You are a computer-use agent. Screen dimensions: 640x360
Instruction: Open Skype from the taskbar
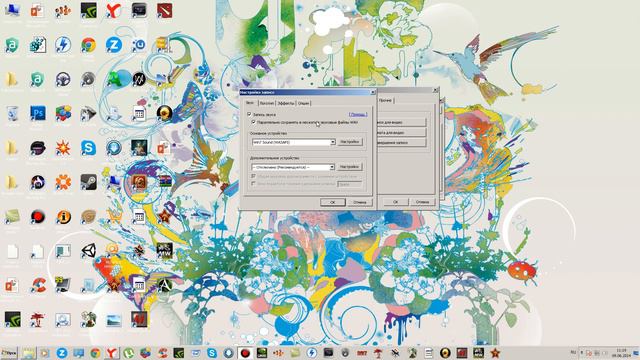212,353
